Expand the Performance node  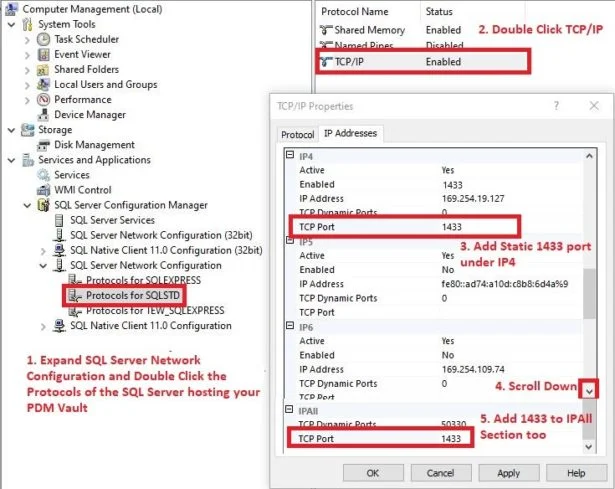click(x=27, y=100)
